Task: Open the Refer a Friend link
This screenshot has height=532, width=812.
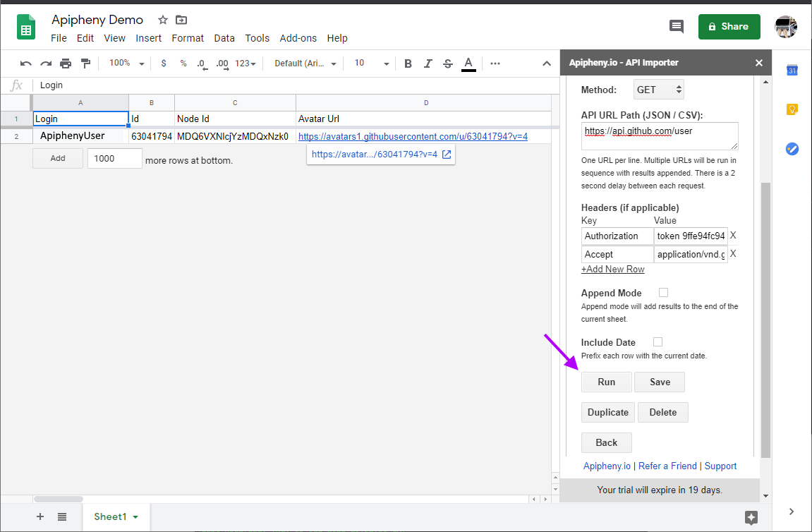Action: tap(667, 466)
